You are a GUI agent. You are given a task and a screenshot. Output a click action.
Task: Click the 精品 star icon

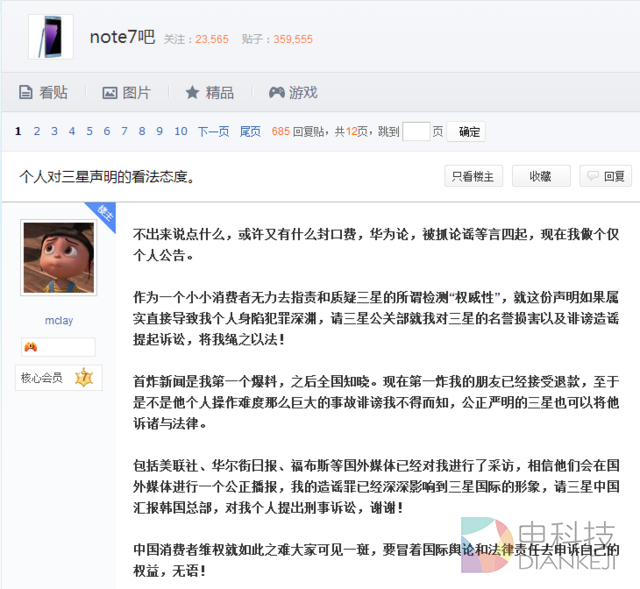coord(192,93)
